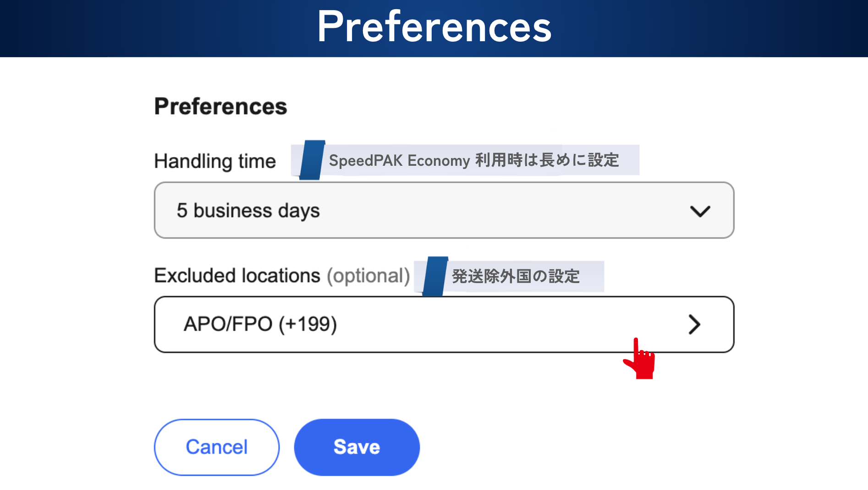Open the Excluded locations selector
Screen dimensions: 868x490
pyautogui.click(x=444, y=324)
